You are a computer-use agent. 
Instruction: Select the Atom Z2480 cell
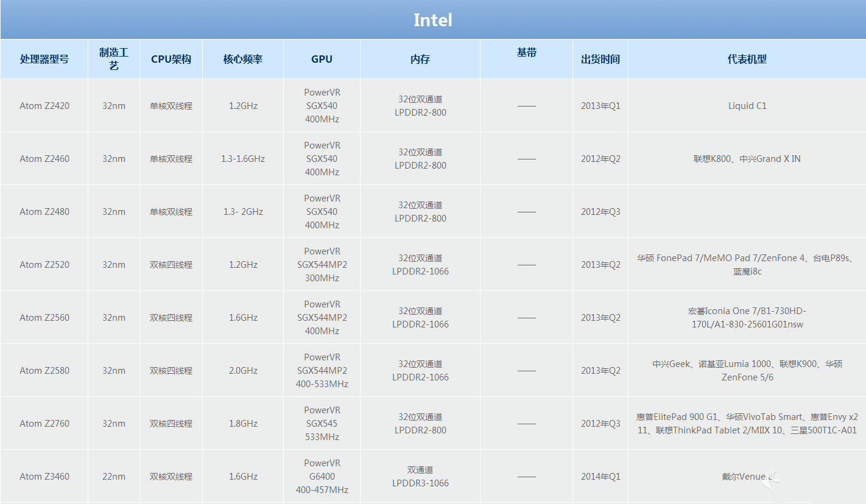pos(44,212)
